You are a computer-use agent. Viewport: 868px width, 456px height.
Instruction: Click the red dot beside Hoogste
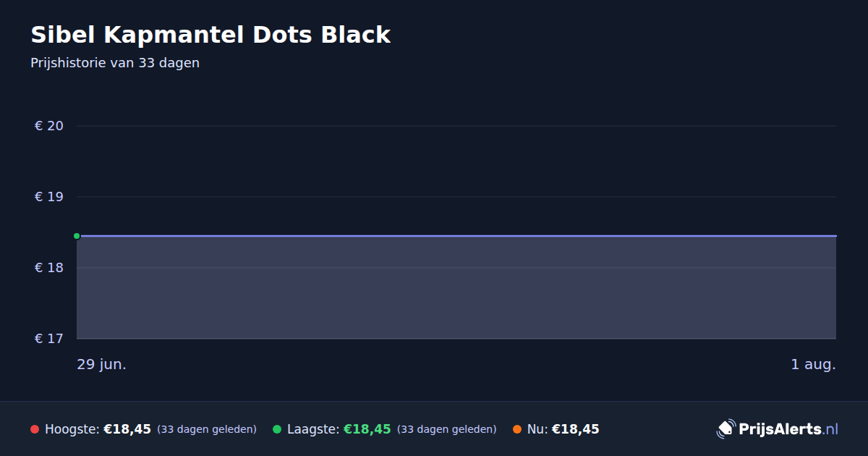[x=35, y=430]
